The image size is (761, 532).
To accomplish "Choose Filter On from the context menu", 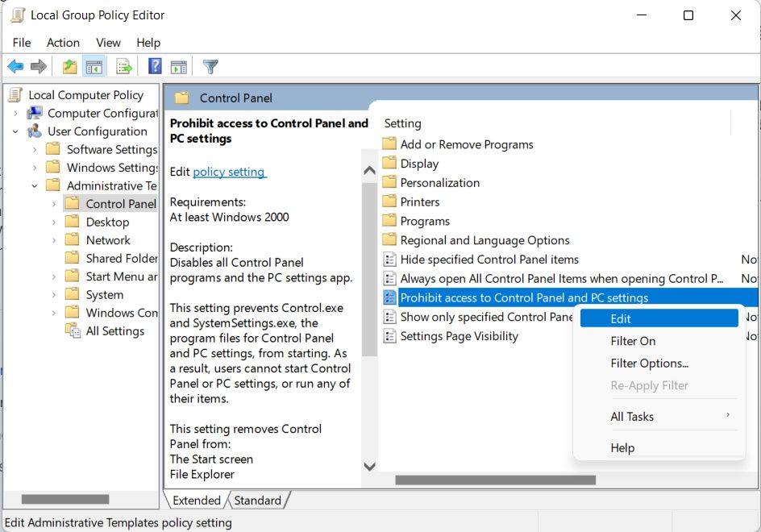I will pyautogui.click(x=659, y=341).
